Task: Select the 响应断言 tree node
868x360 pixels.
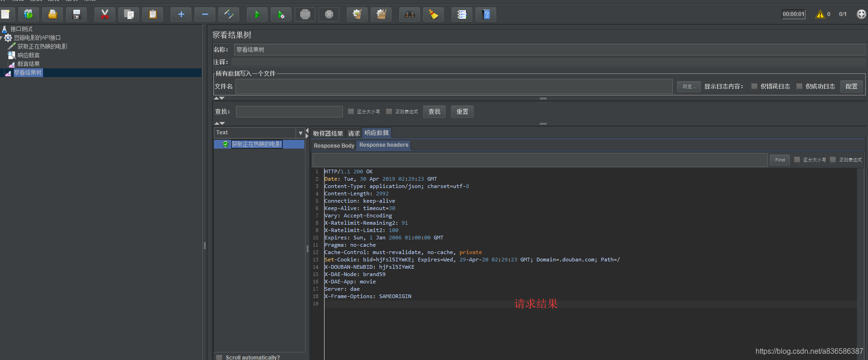Action: [28, 55]
